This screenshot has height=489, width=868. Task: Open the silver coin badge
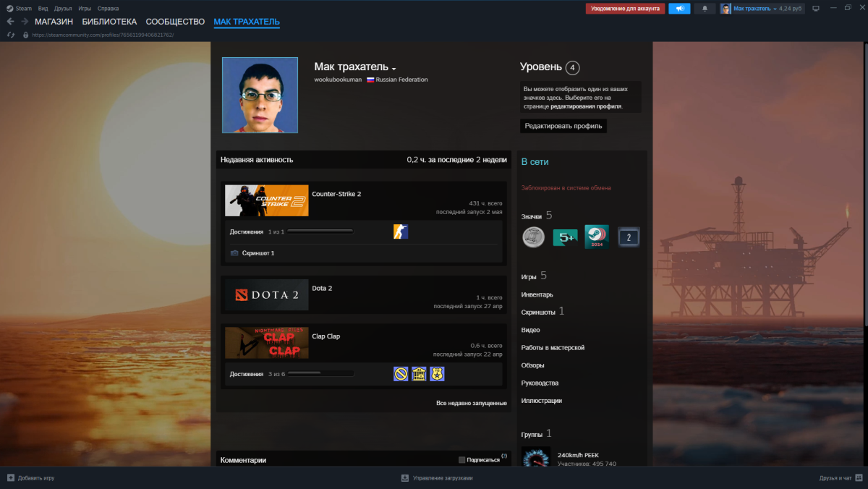(x=534, y=237)
